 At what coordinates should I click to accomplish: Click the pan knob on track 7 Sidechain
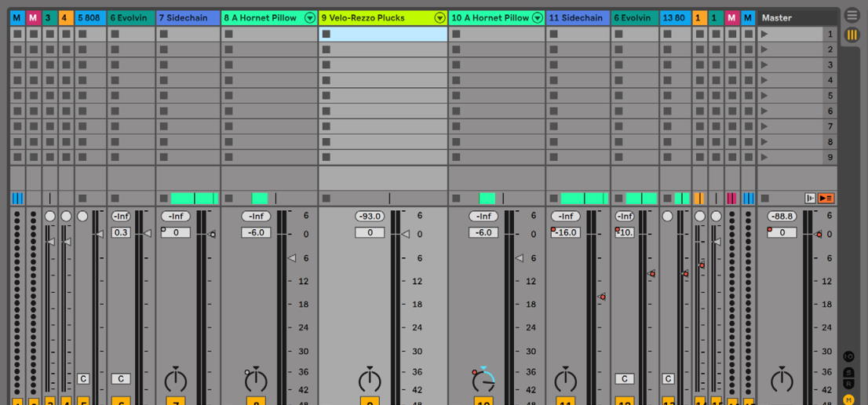tap(176, 381)
